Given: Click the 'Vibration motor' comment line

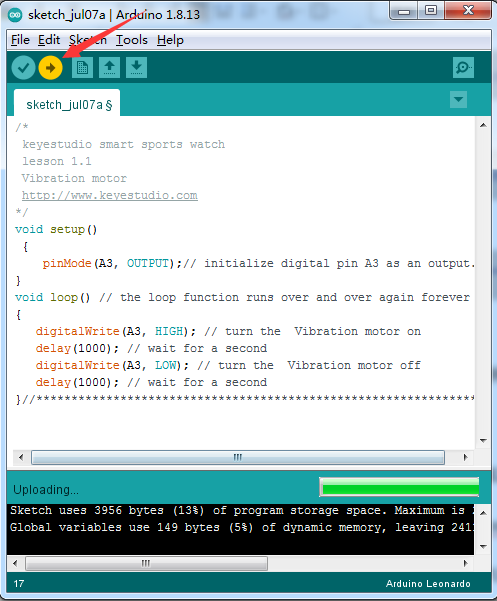Looking at the screenshot, I should [74, 179].
